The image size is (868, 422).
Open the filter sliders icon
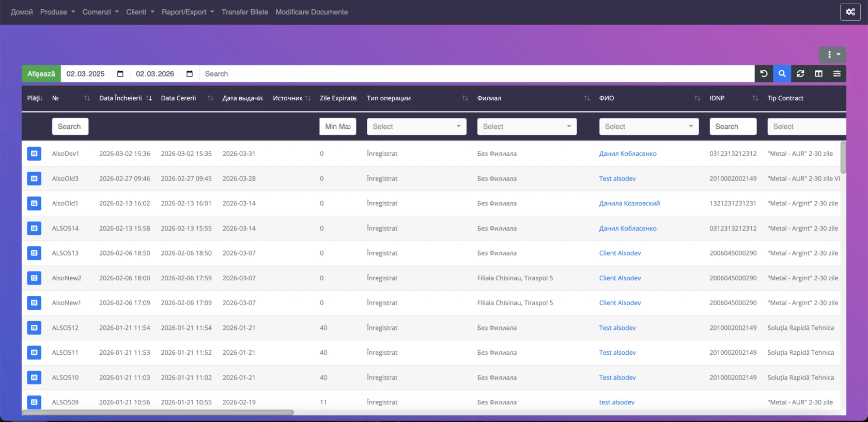(x=837, y=74)
